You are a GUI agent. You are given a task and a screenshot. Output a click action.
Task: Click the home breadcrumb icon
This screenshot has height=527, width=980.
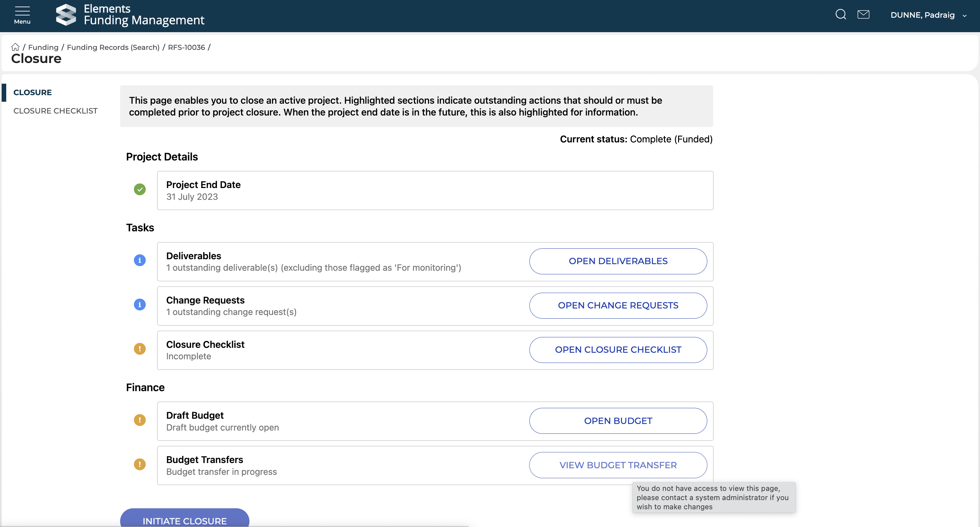(x=15, y=47)
